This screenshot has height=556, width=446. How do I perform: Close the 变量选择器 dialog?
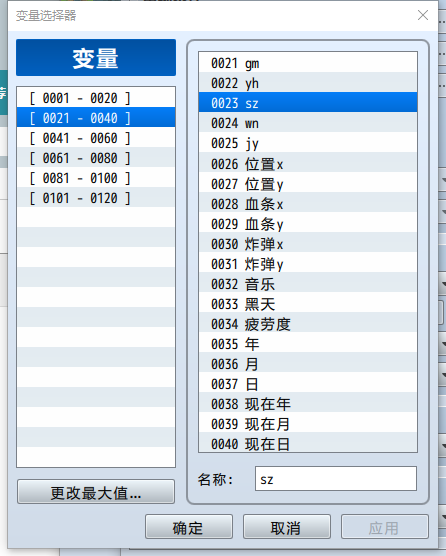[423, 15]
